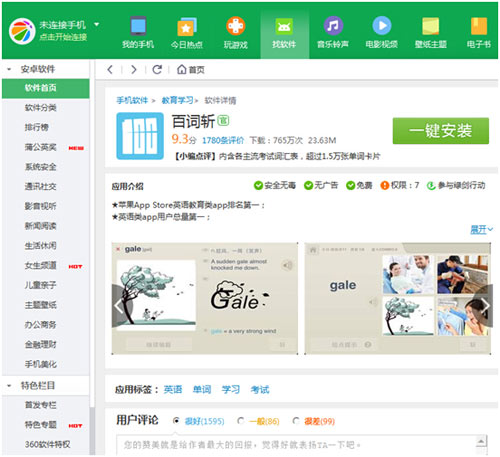Select 软件首页 in sidebar
This screenshot has height=457, width=500.
pyautogui.click(x=46, y=88)
